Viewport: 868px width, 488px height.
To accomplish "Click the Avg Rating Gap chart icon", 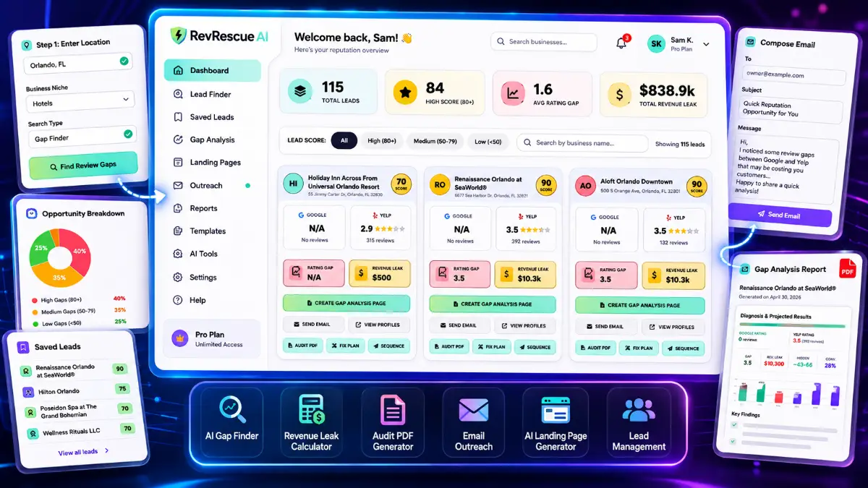I will point(513,93).
